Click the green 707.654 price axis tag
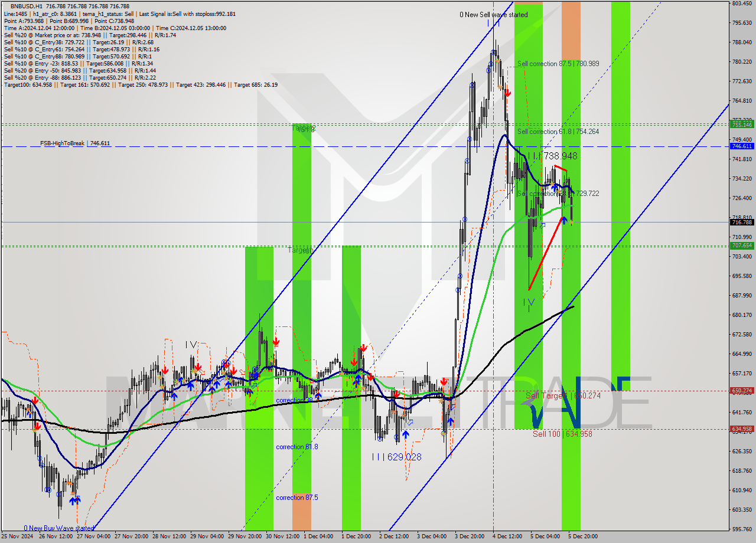Viewport: 756px width, 543px height. pyautogui.click(x=742, y=246)
